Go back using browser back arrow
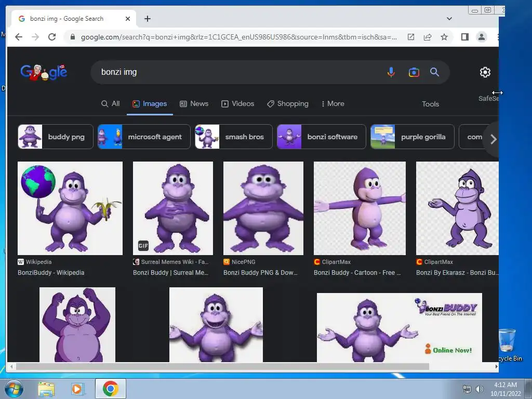Image resolution: width=532 pixels, height=399 pixels. point(19,37)
